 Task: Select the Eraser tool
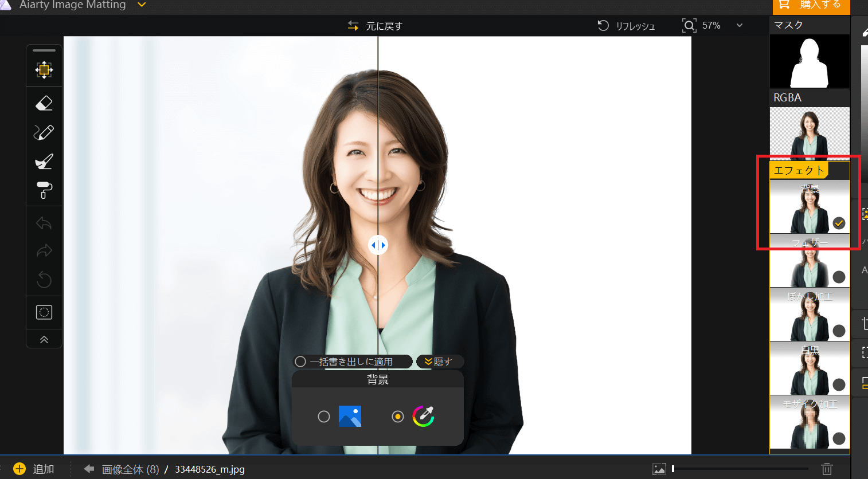(x=44, y=103)
